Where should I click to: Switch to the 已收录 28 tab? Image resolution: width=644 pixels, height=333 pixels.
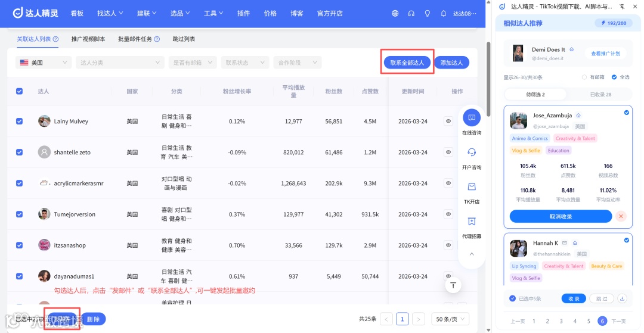pyautogui.click(x=600, y=94)
